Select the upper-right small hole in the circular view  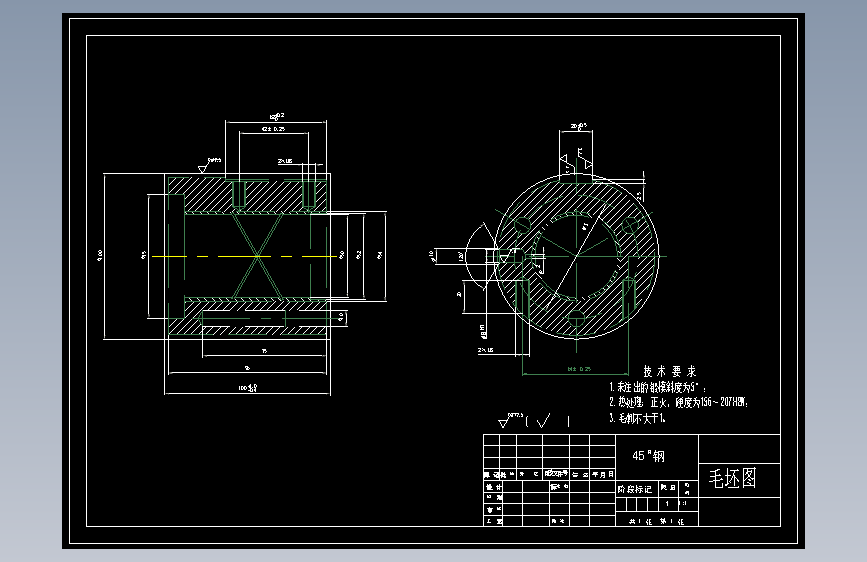coord(630,225)
